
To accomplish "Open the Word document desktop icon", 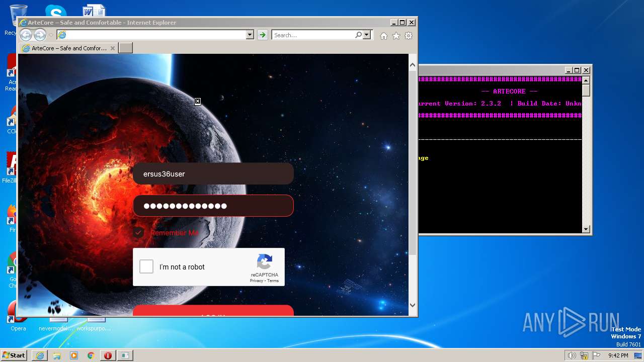I will pos(94,11).
